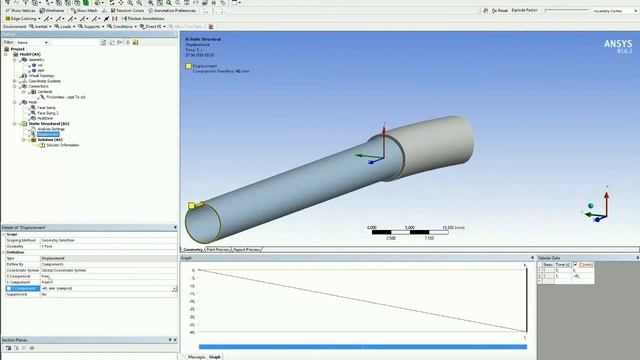Open the Loads dropdown menu
The height and width of the screenshot is (360, 640).
(64, 27)
